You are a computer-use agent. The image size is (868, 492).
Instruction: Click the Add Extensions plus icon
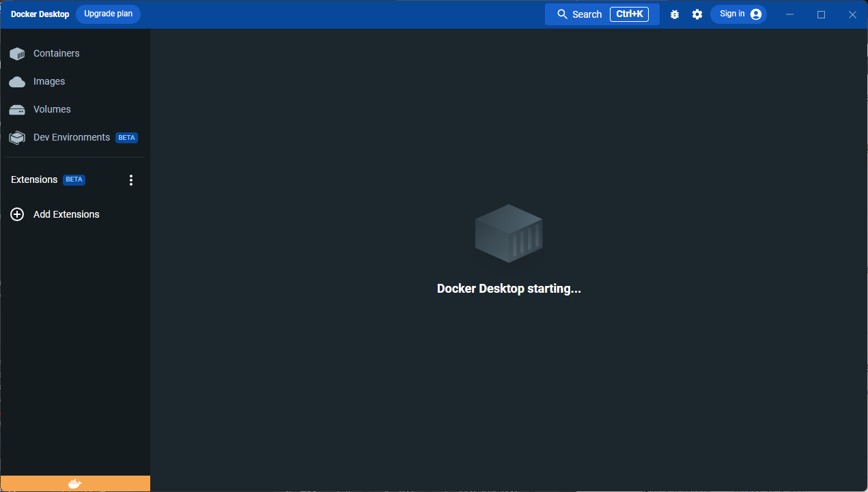[17, 214]
